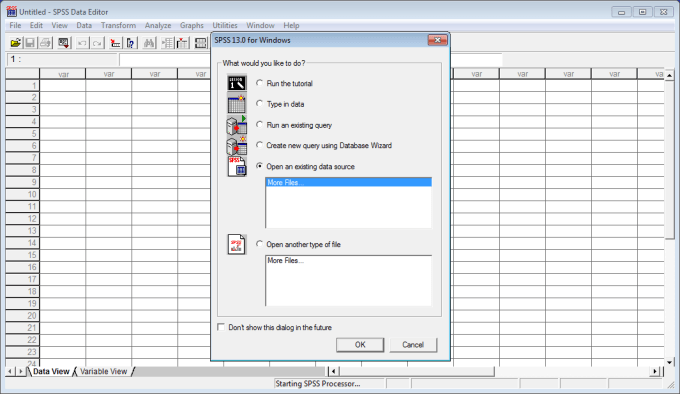Image resolution: width=680 pixels, height=394 pixels.
Task: Click the Undo toolbar icon
Action: pyautogui.click(x=82, y=42)
